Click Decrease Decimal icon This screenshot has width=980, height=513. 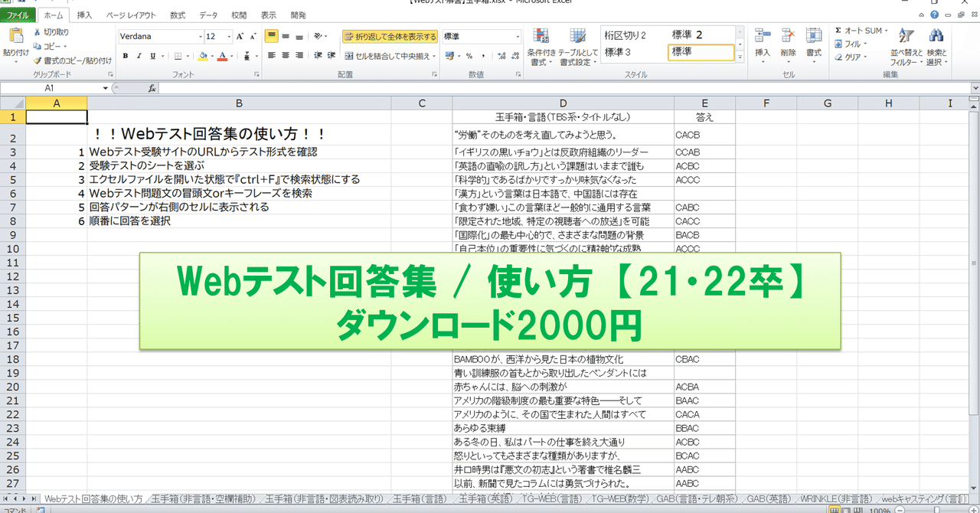tap(514, 56)
